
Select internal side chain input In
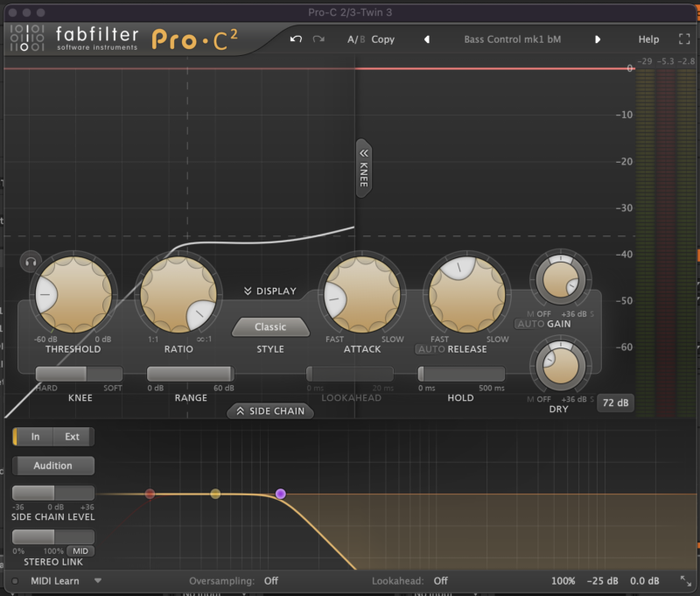coord(33,437)
